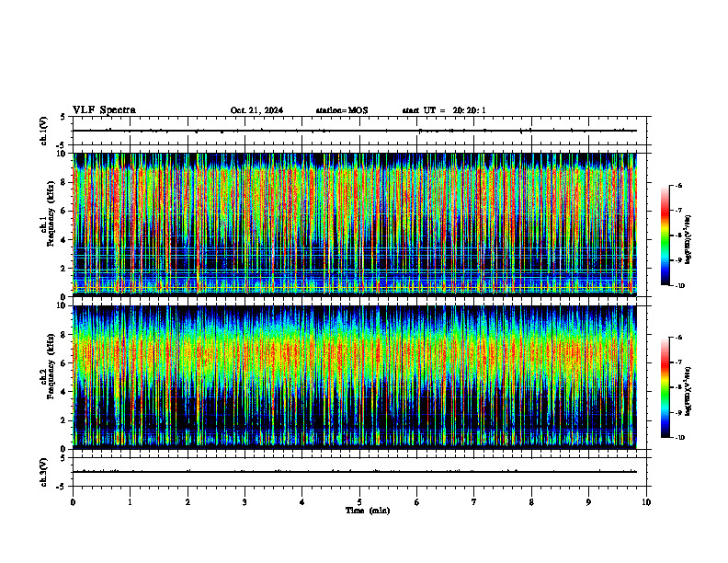The height and width of the screenshot is (563, 728).
Task: Click time axis tick label '3'
Action: click(x=245, y=502)
